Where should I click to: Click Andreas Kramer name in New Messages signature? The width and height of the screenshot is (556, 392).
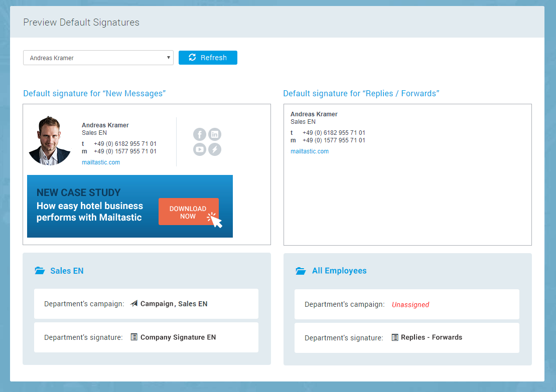105,125
